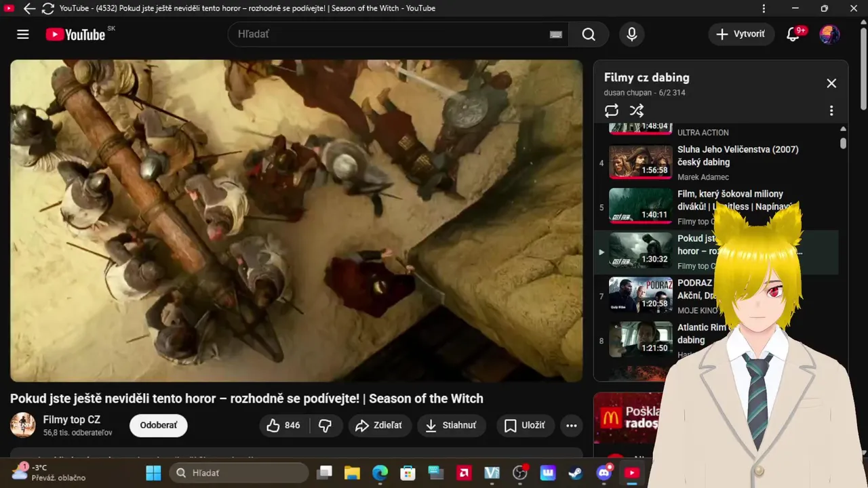Open Discord from the taskbar

tap(604, 473)
